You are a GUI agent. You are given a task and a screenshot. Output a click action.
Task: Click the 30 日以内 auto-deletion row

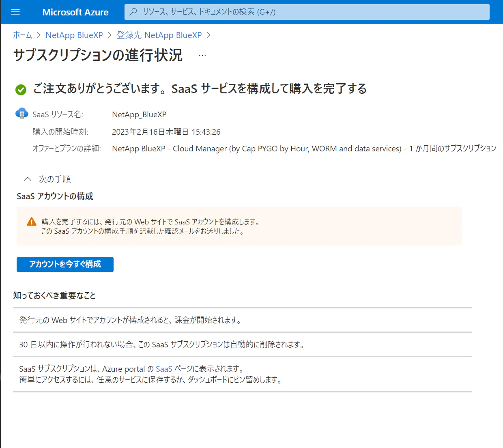click(242, 345)
